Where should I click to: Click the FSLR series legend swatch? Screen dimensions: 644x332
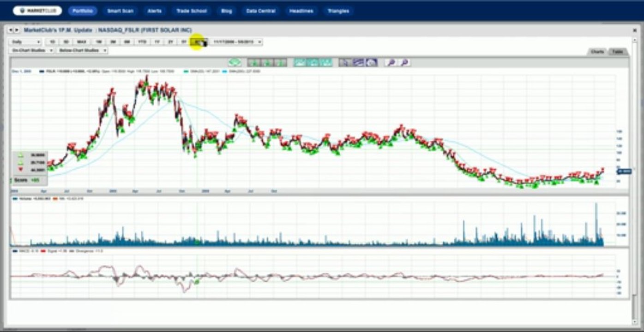click(42, 71)
